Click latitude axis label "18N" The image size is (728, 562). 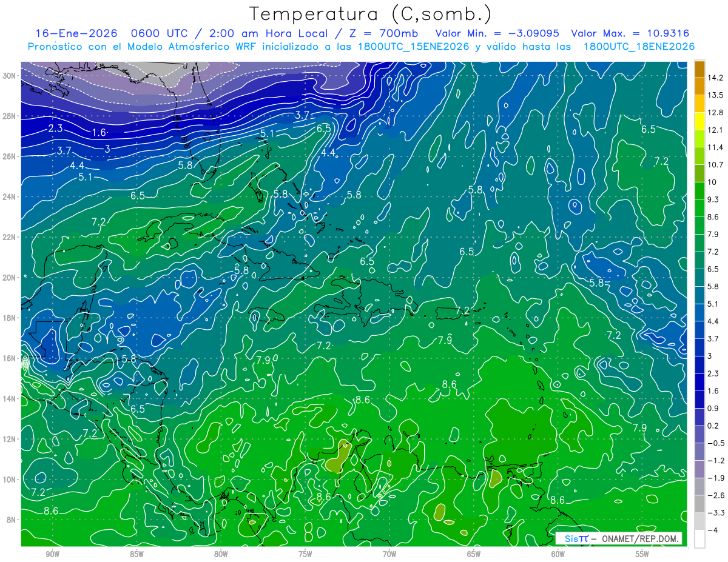(x=9, y=318)
